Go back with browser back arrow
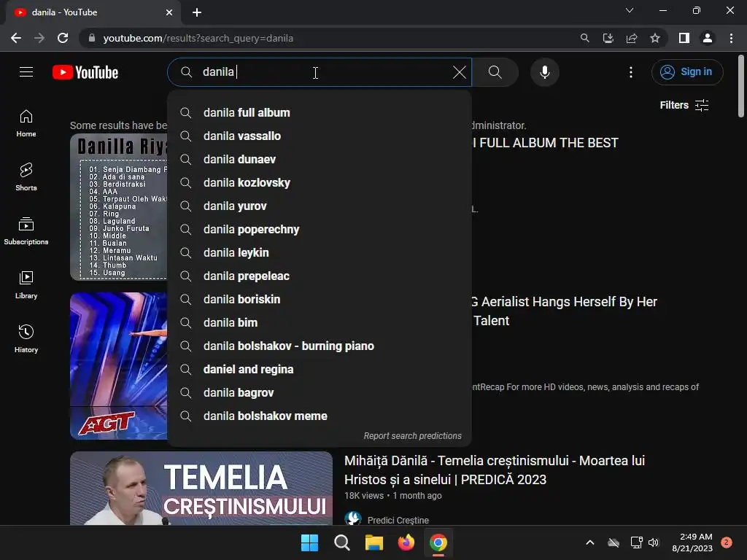Screen dimensions: 747x560 [16, 38]
